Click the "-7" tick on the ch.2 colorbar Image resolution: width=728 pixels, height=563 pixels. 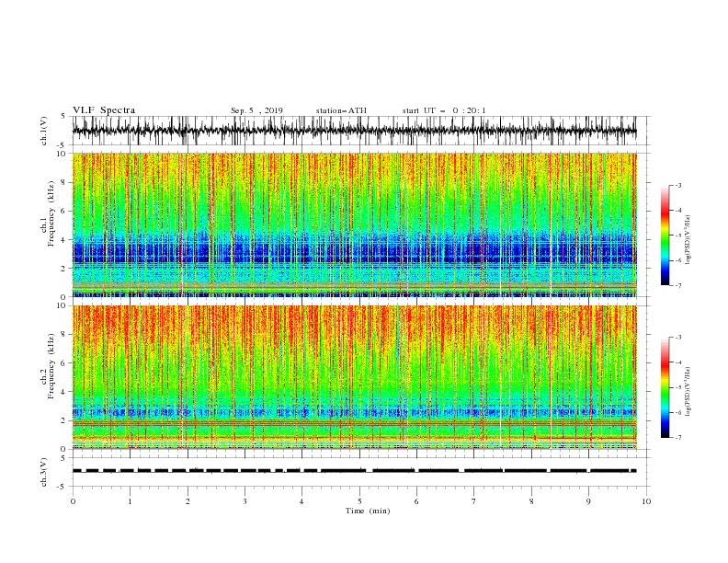coord(677,437)
